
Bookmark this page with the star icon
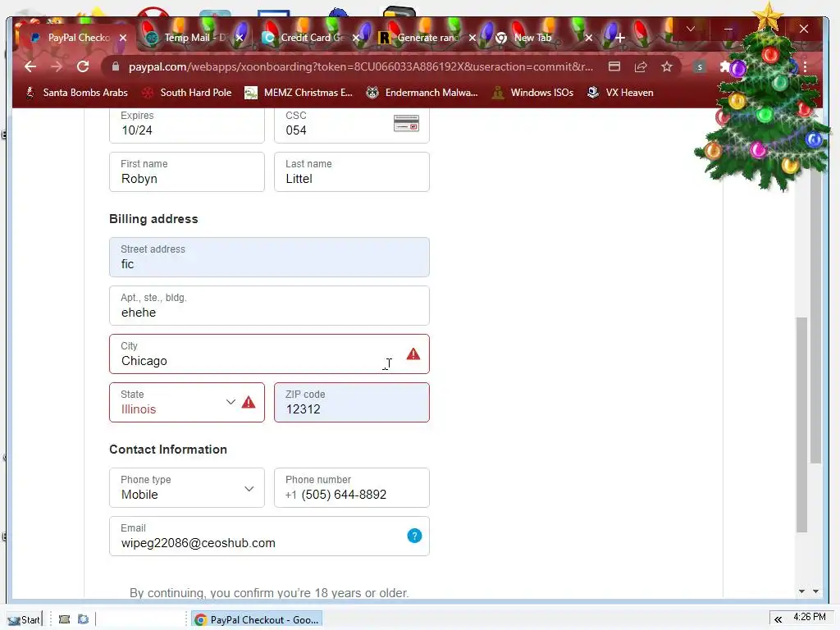pyautogui.click(x=666, y=66)
